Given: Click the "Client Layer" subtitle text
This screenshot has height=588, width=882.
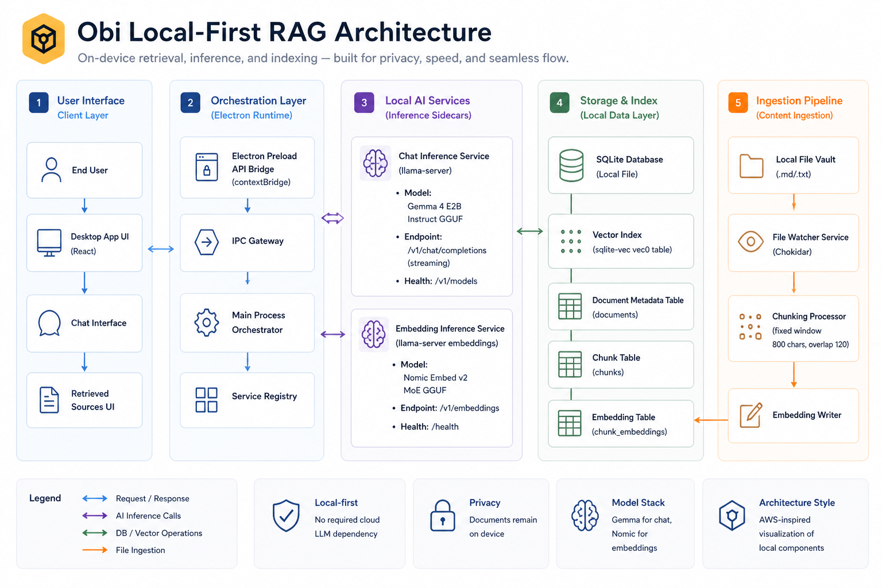Looking at the screenshot, I should (83, 115).
